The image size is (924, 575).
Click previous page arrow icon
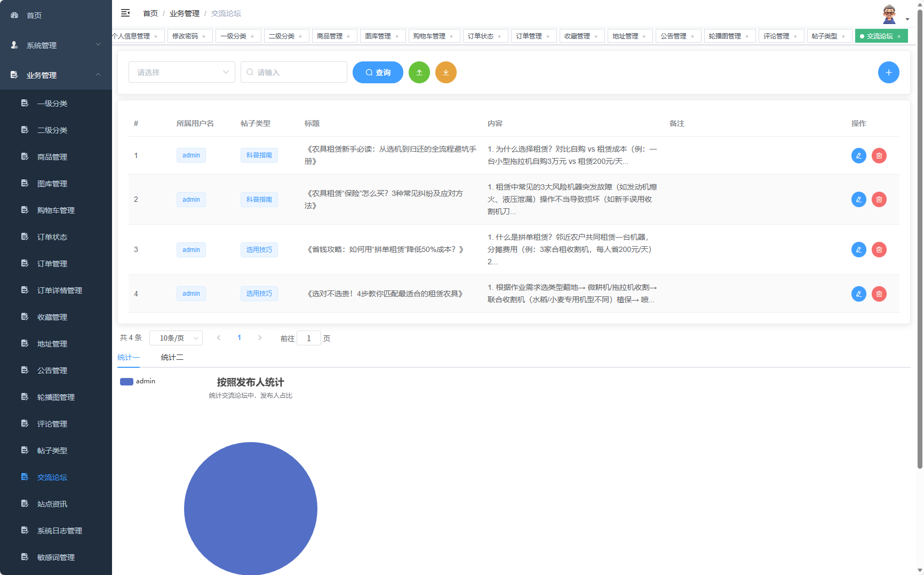point(219,337)
